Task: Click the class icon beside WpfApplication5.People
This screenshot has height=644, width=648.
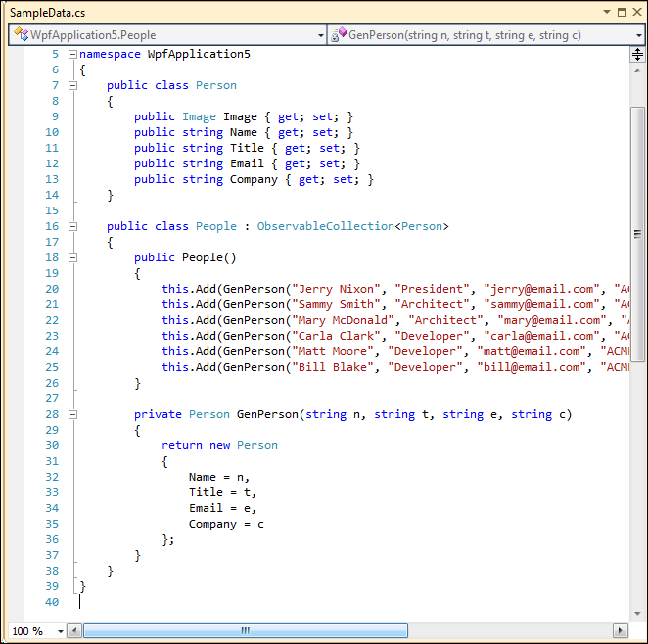Action: pos(19,35)
